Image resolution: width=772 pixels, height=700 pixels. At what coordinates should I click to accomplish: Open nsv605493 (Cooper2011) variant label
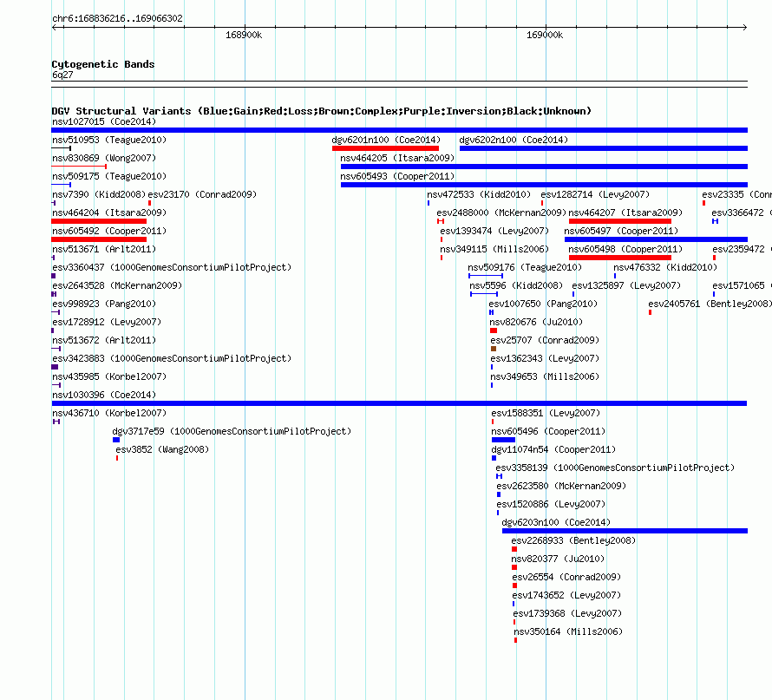[397, 176]
